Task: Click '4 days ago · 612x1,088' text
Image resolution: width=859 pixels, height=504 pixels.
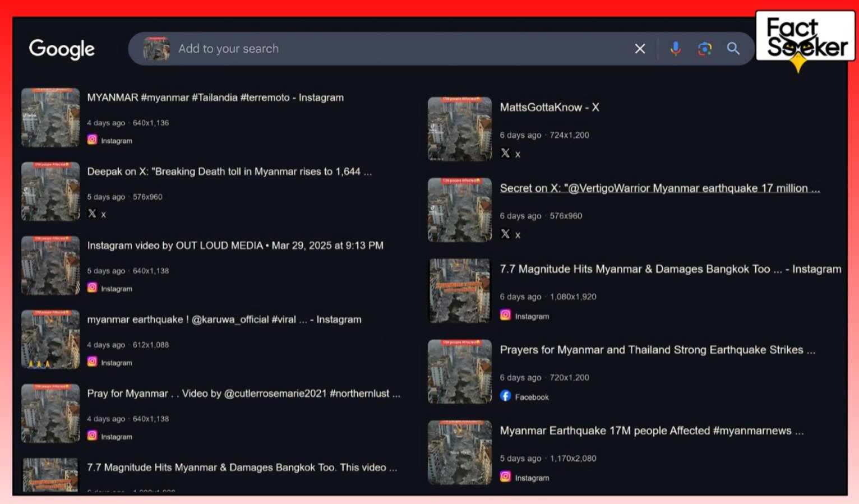Action: tap(128, 345)
